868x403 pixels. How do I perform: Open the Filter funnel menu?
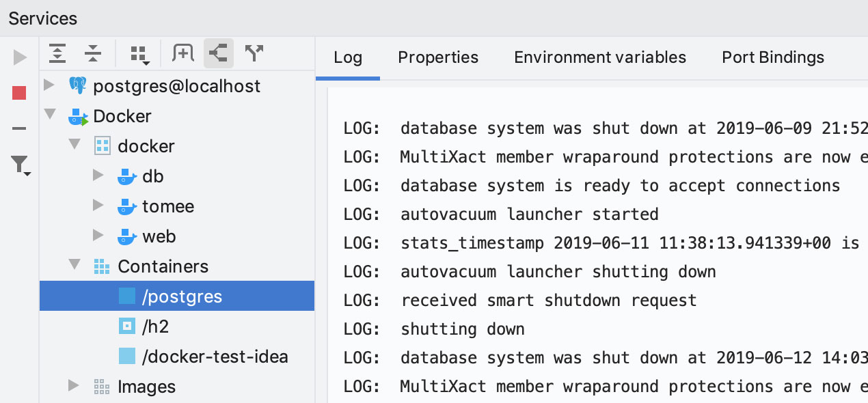click(x=20, y=164)
